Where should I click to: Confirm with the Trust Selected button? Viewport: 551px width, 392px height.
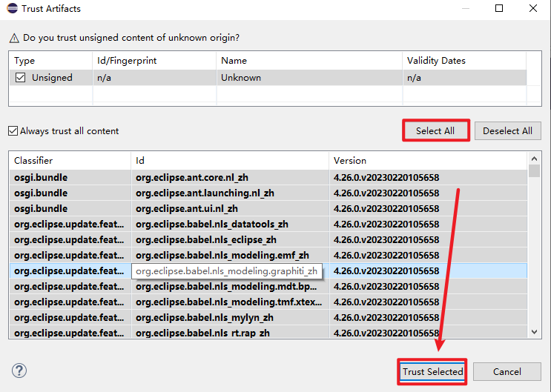pyautogui.click(x=432, y=371)
